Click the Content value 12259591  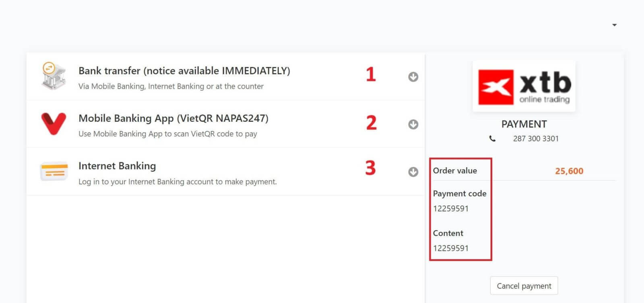pyautogui.click(x=451, y=248)
